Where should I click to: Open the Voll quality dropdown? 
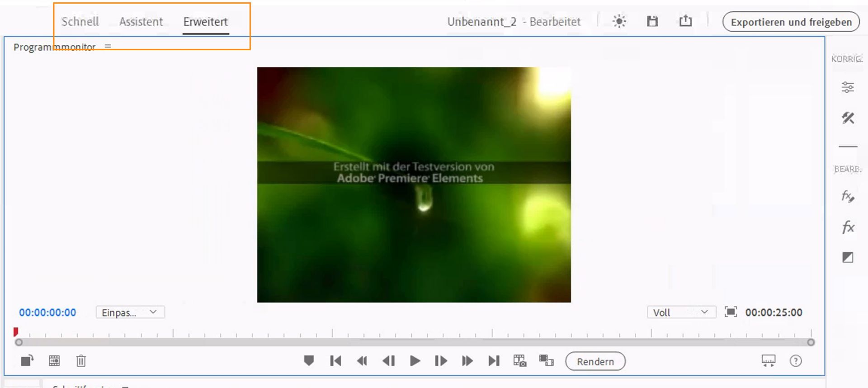pos(681,312)
